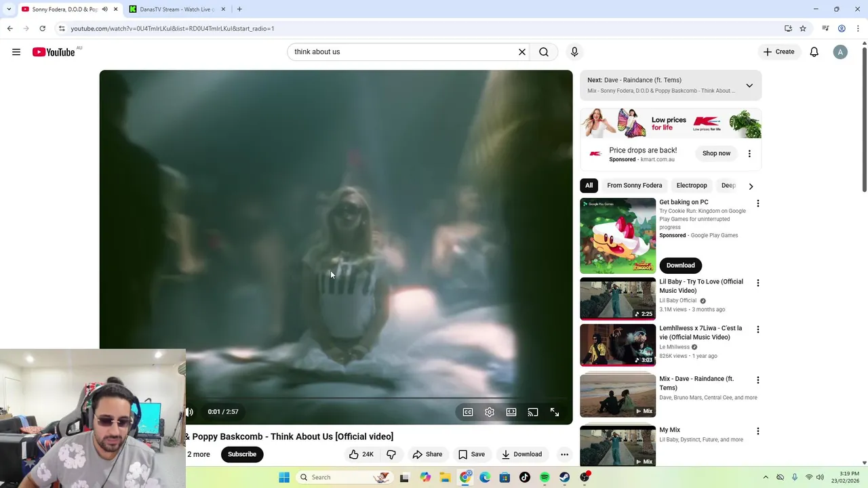Show more filter chips with arrow
The height and width of the screenshot is (488, 868).
(751, 186)
